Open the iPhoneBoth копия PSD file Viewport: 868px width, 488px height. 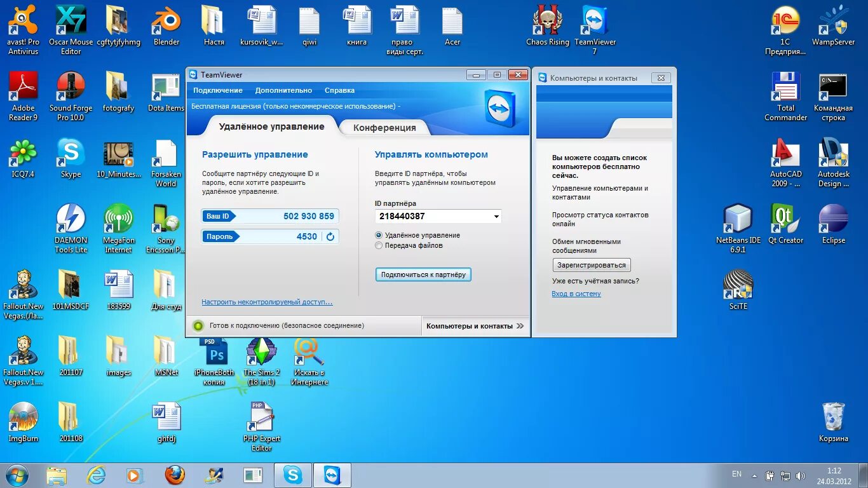pyautogui.click(x=214, y=360)
